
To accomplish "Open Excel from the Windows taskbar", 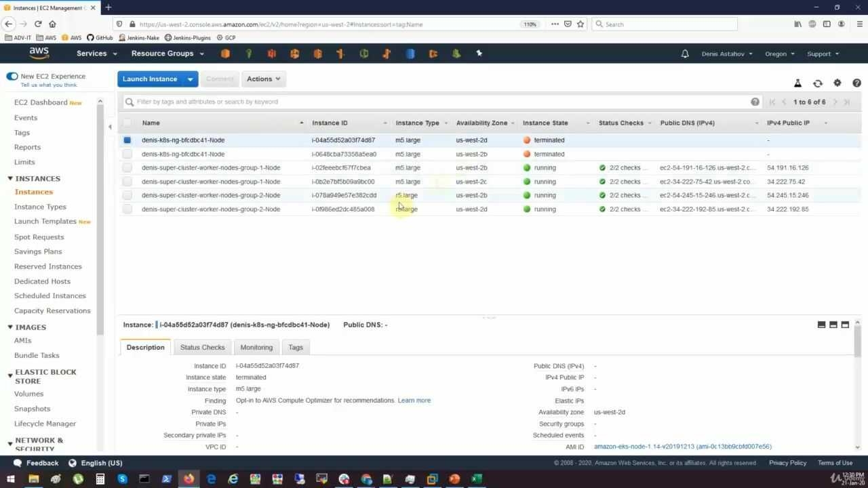I will (x=477, y=479).
